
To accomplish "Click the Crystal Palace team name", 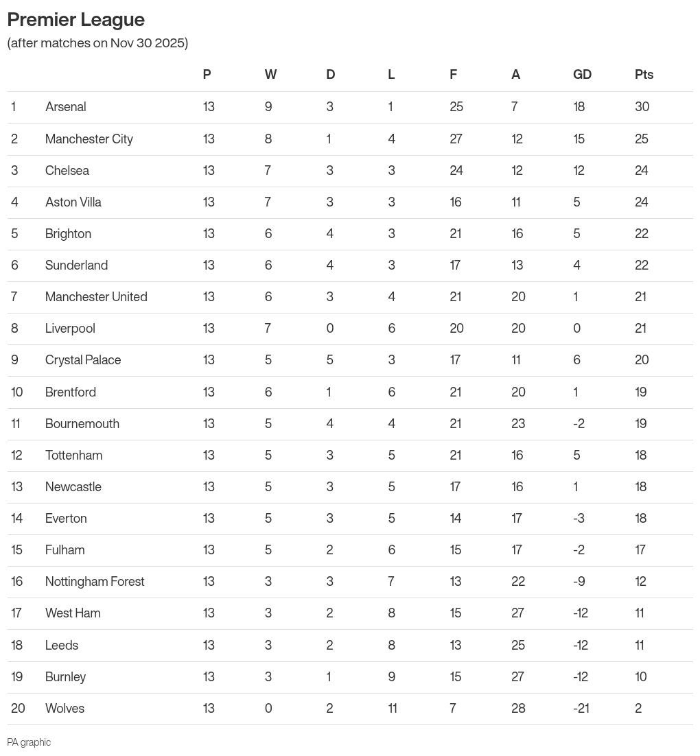I will (83, 359).
